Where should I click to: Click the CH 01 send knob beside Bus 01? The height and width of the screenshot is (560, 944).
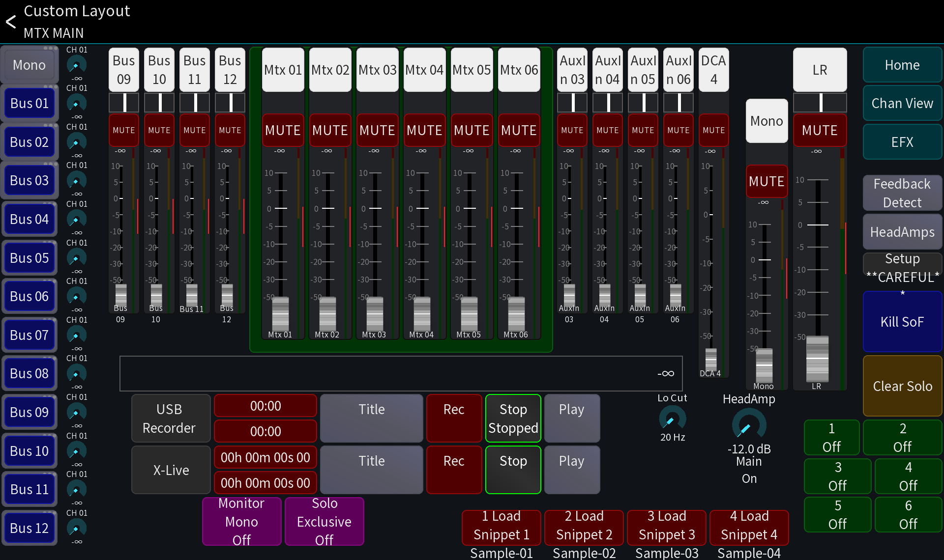pos(76,103)
